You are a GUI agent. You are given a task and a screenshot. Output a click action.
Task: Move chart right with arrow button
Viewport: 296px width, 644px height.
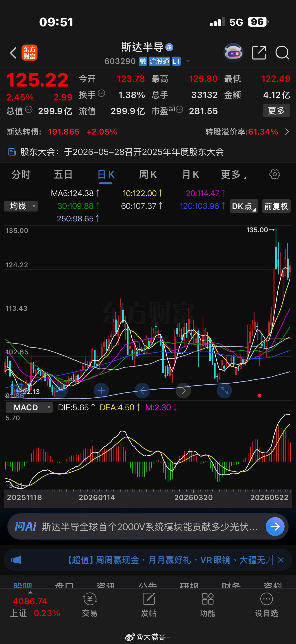(183, 390)
